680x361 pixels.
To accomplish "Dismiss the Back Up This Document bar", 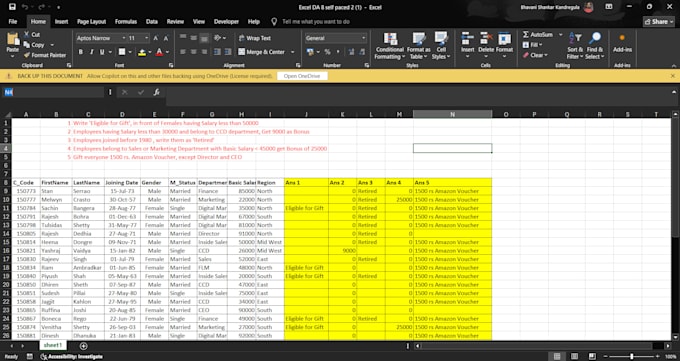I will [x=673, y=76].
